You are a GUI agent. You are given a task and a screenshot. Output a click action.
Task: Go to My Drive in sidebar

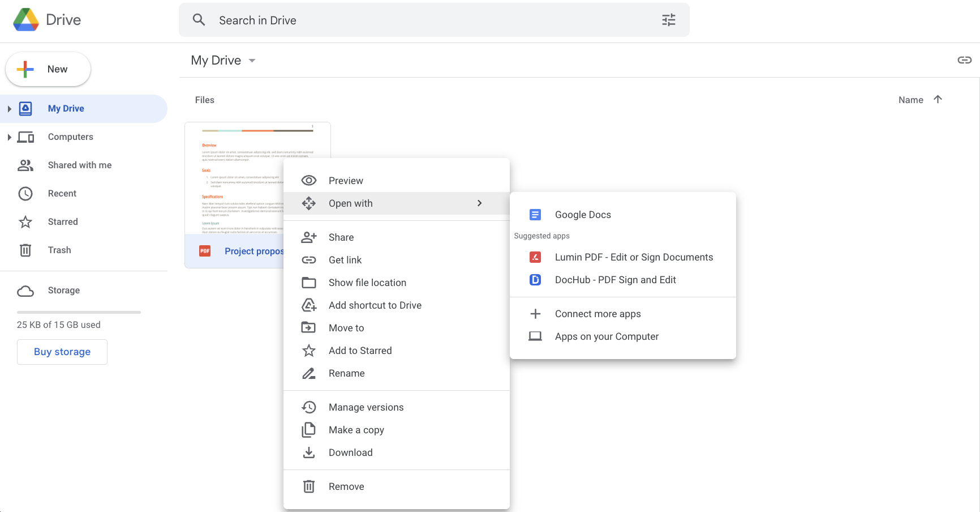[84, 109]
